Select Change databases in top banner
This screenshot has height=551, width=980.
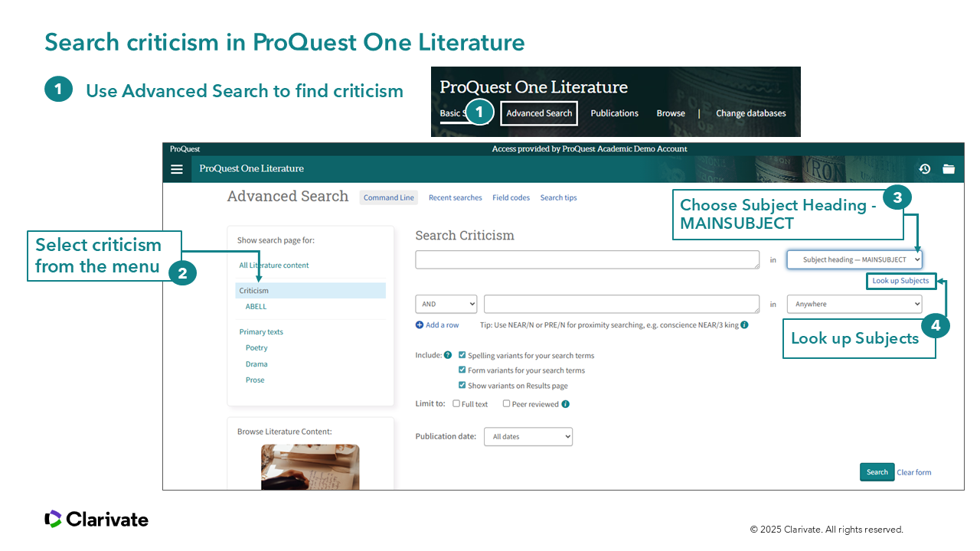(751, 113)
